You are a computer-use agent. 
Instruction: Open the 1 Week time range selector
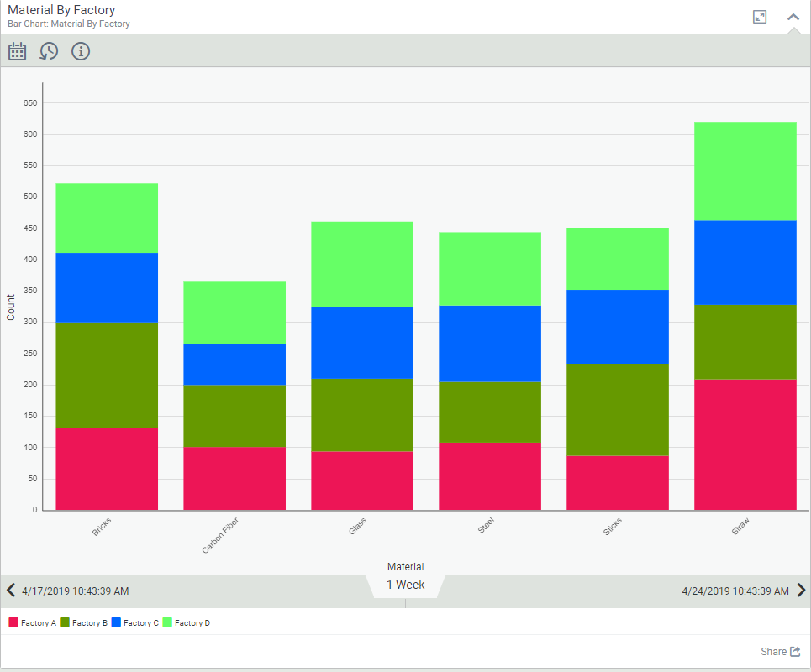click(405, 585)
